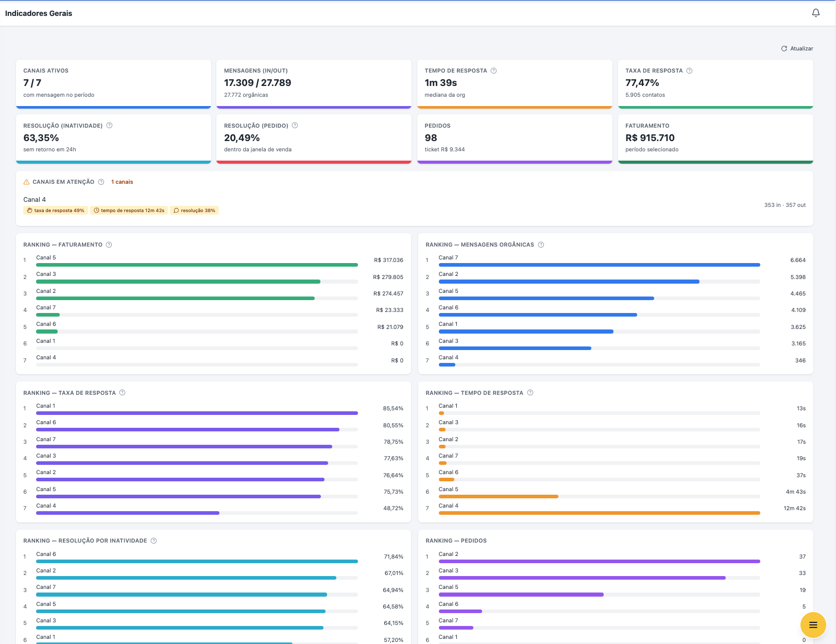This screenshot has width=836, height=644.
Task: Select the Pedidos summary card showing 98
Action: (515, 139)
